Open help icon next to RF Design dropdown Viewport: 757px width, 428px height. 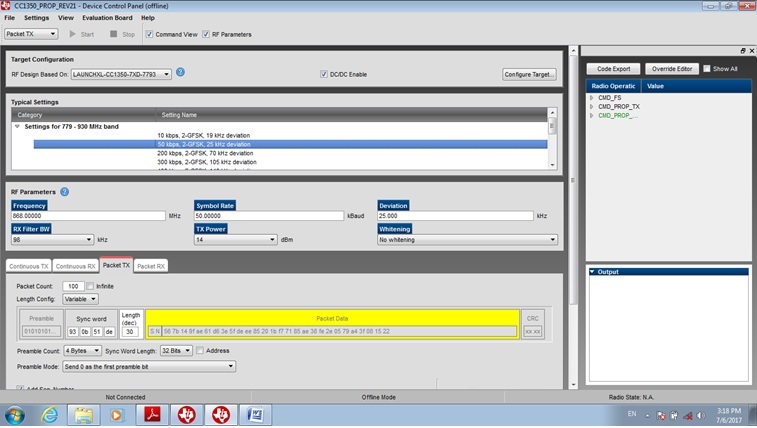[x=180, y=72]
